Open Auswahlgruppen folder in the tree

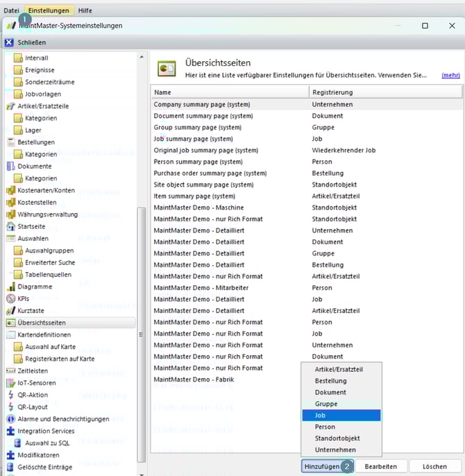[49, 250]
